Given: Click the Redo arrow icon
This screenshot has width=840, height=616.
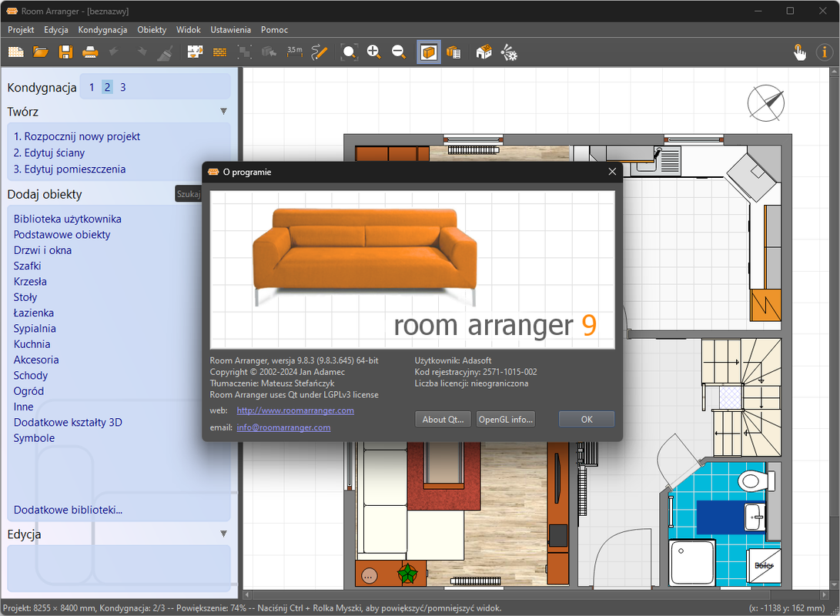Looking at the screenshot, I should tap(142, 52).
